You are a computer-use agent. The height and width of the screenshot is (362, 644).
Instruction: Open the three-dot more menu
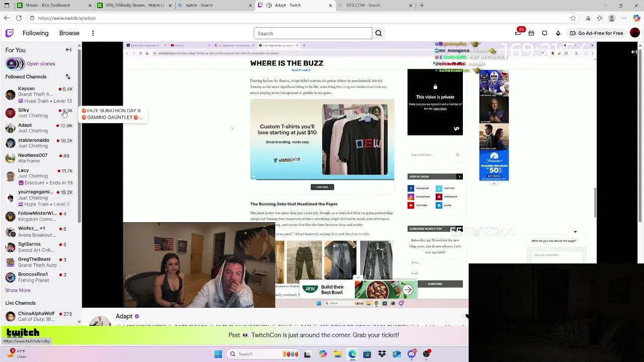click(93, 33)
